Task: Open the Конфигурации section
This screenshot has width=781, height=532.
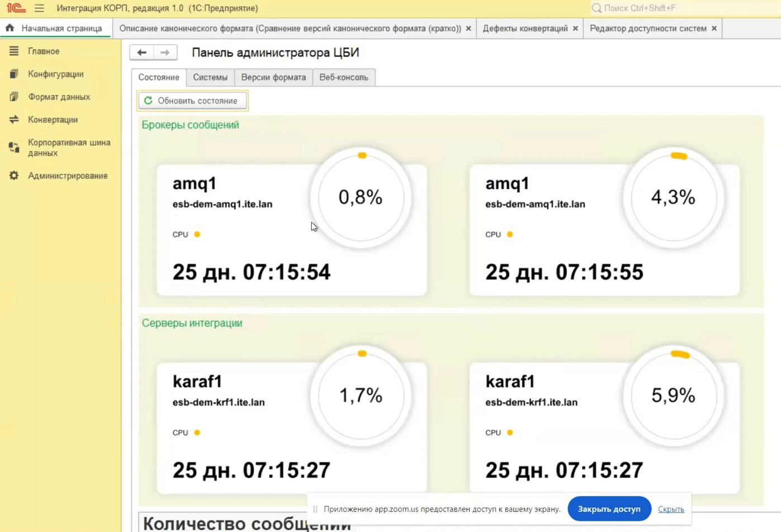Action: pyautogui.click(x=56, y=74)
